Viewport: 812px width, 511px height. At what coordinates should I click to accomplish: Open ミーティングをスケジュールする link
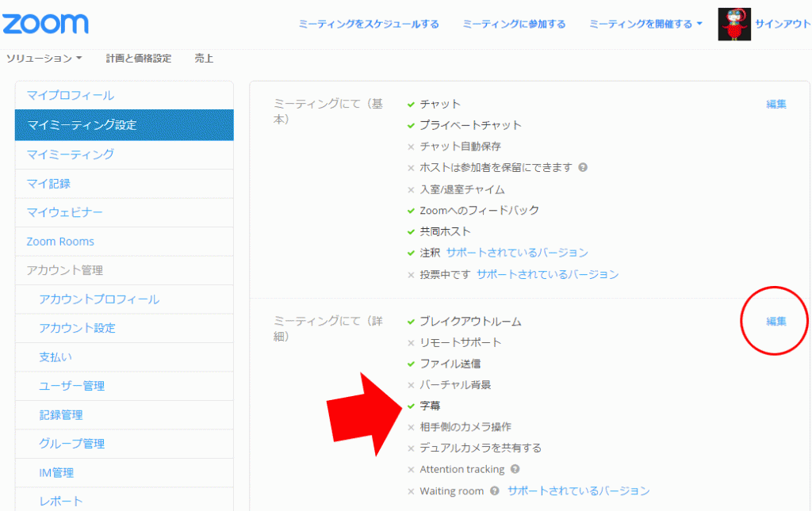pyautogui.click(x=369, y=24)
